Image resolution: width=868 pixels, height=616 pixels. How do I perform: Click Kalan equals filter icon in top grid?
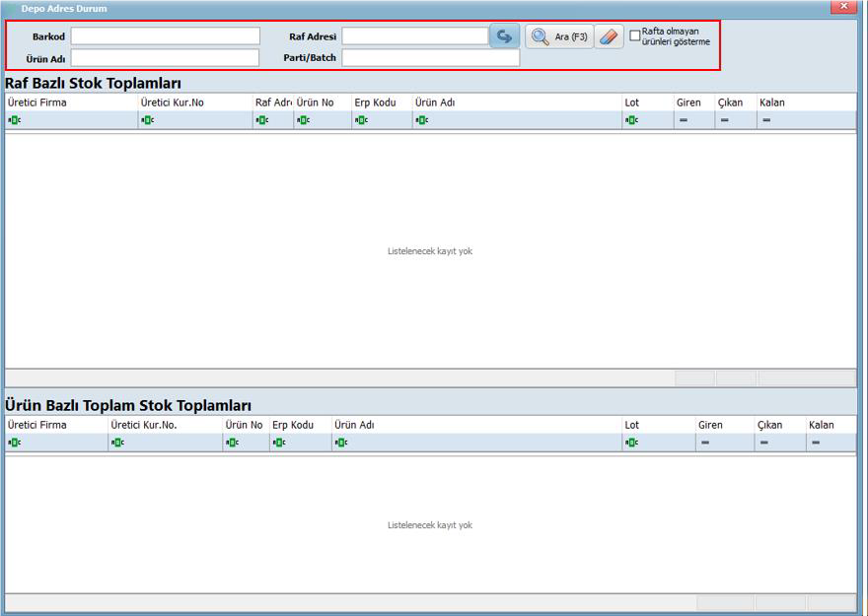pos(765,120)
